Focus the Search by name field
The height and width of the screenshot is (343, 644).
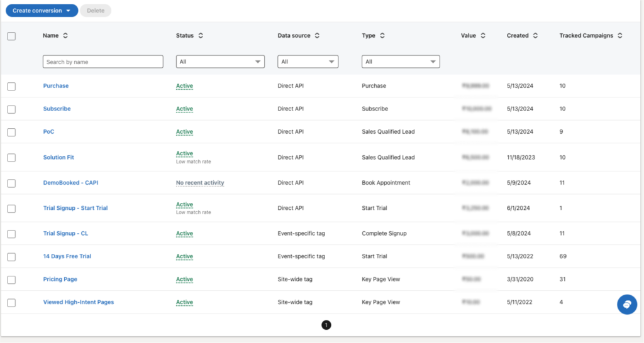point(103,62)
